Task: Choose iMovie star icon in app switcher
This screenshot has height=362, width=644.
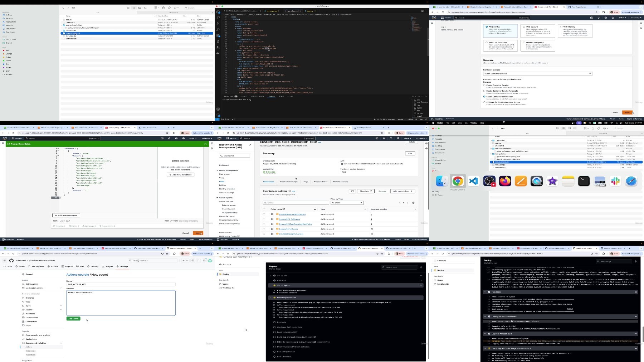Action: coord(552,181)
